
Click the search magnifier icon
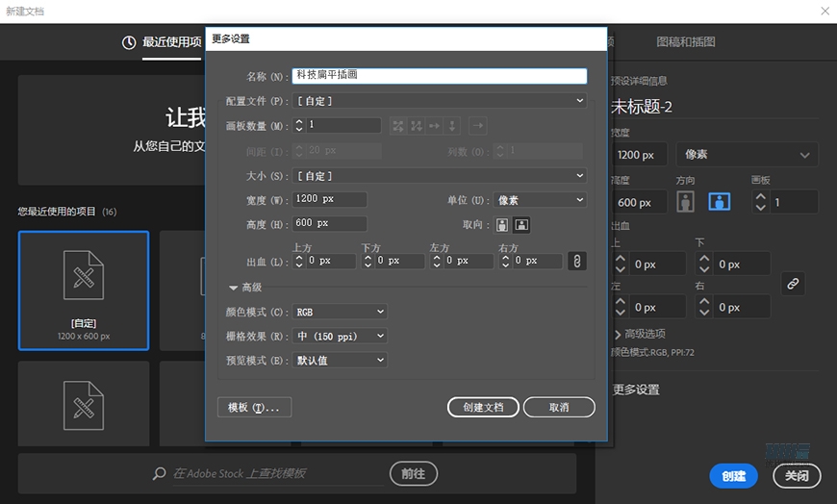[159, 473]
